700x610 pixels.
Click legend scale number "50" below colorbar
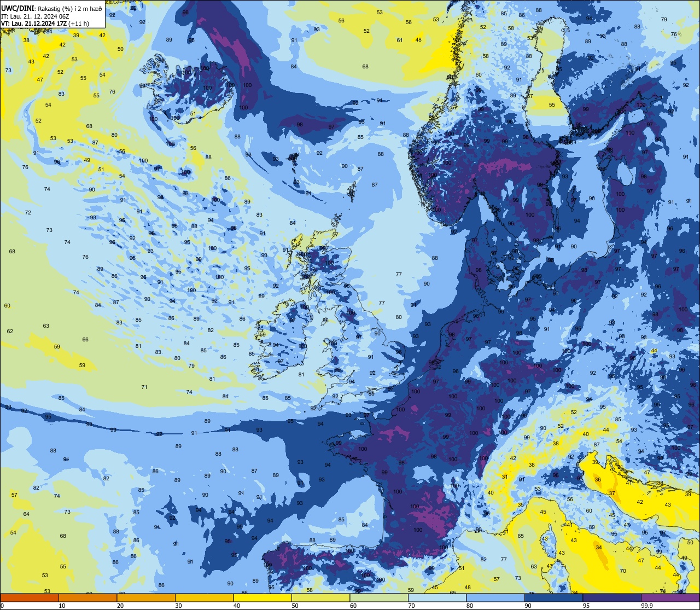[x=295, y=605]
